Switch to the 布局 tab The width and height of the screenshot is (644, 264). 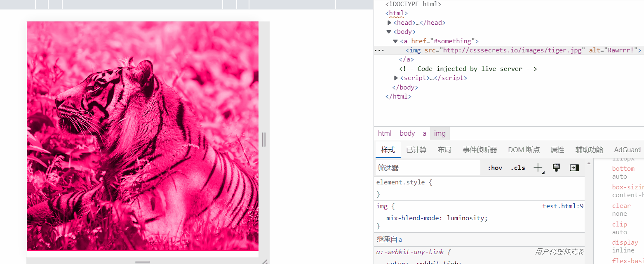[x=444, y=150]
